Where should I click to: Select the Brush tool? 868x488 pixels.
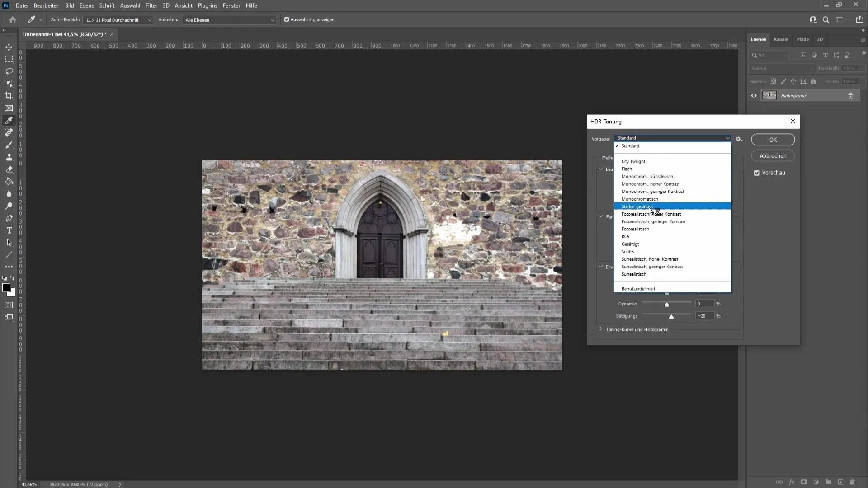coord(9,145)
